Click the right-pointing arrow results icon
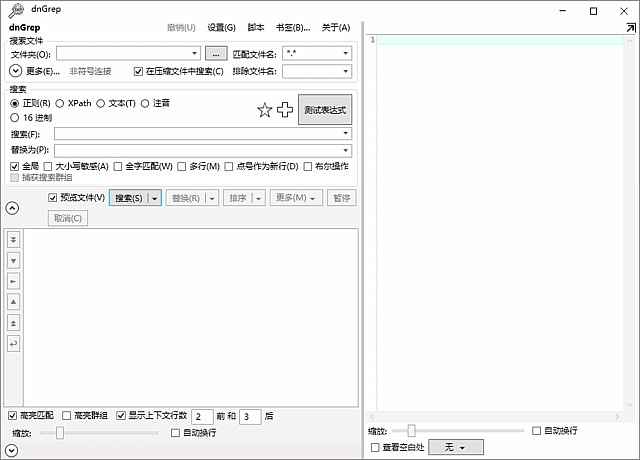 [x=13, y=281]
